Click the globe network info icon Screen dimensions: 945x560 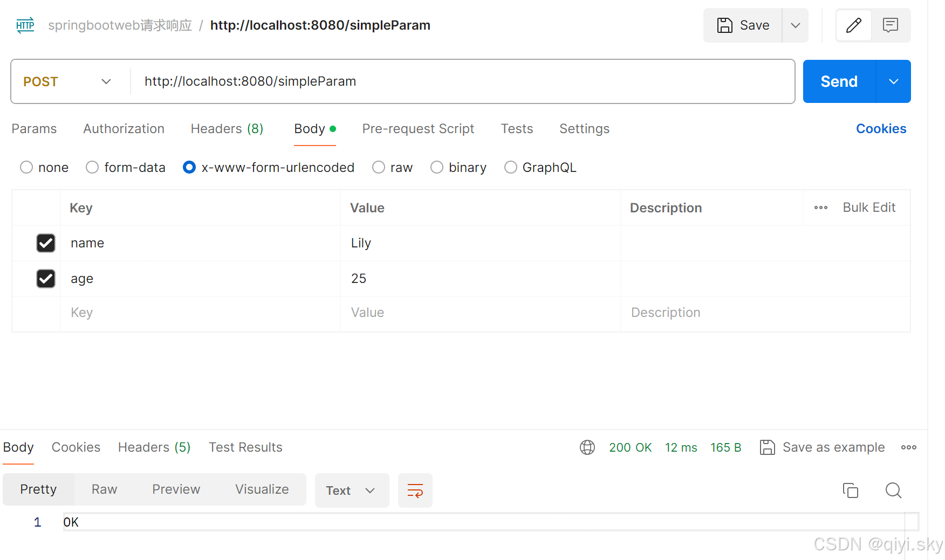point(587,447)
